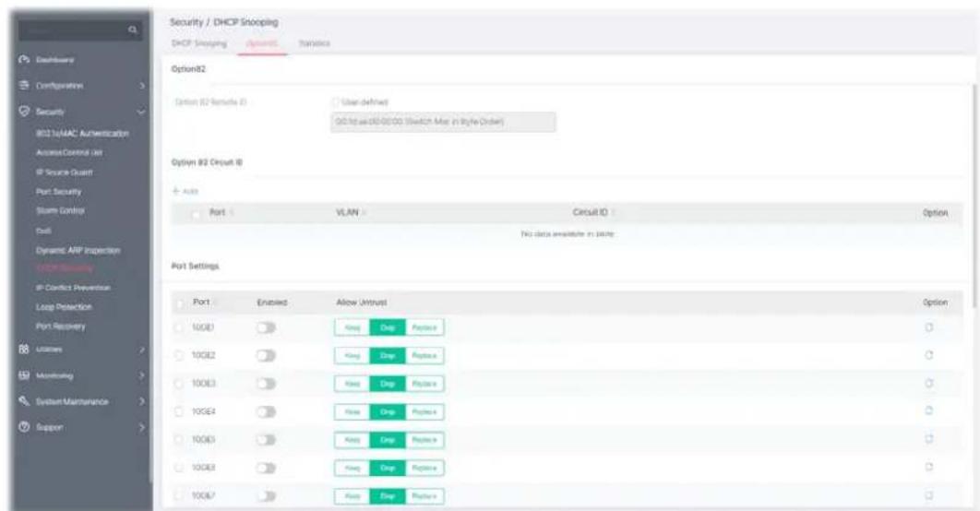This screenshot has height=511, width=980.
Task: Expand the Monitoring menu chevron
Action: pos(142,375)
